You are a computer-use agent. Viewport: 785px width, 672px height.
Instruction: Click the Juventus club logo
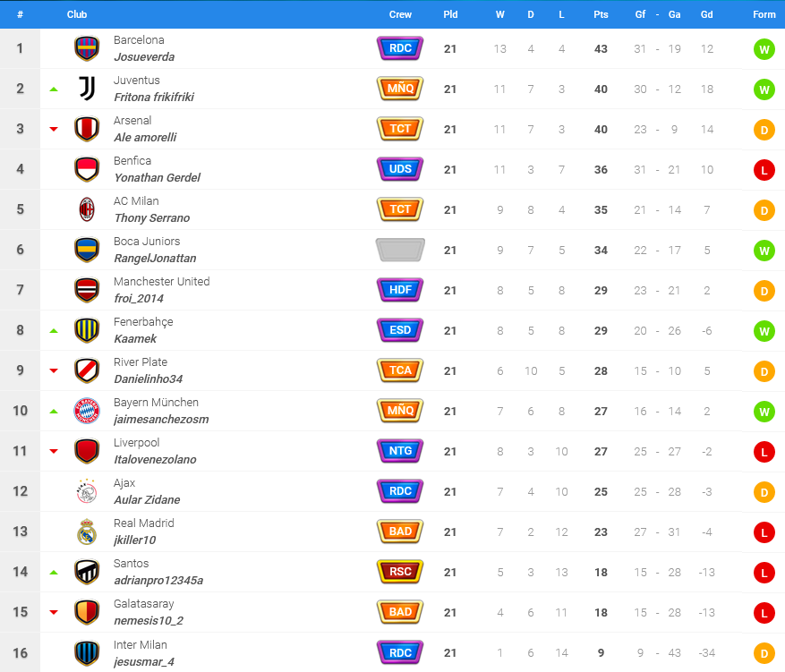point(87,89)
